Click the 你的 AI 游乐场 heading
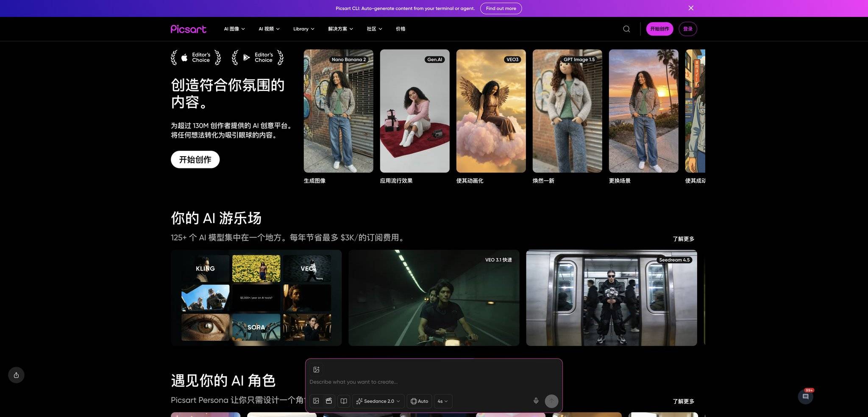This screenshot has width=868, height=417. pyautogui.click(x=216, y=218)
